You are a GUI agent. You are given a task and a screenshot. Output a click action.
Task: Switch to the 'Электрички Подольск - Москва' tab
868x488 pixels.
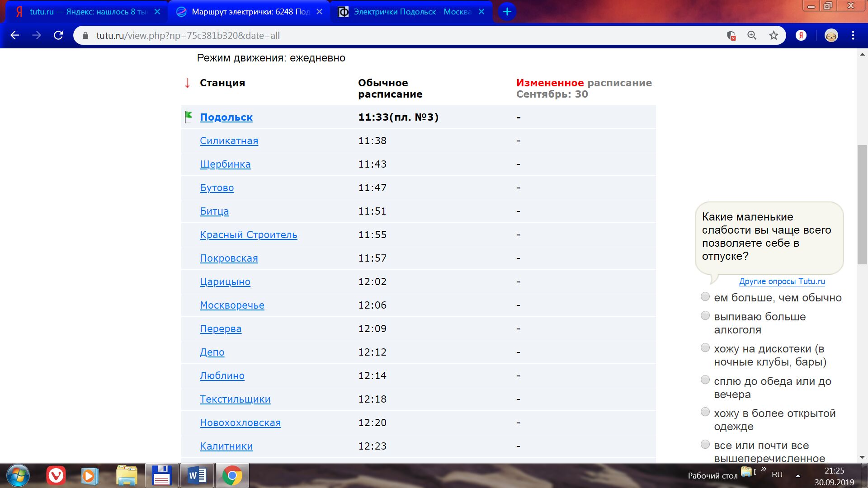click(x=411, y=12)
